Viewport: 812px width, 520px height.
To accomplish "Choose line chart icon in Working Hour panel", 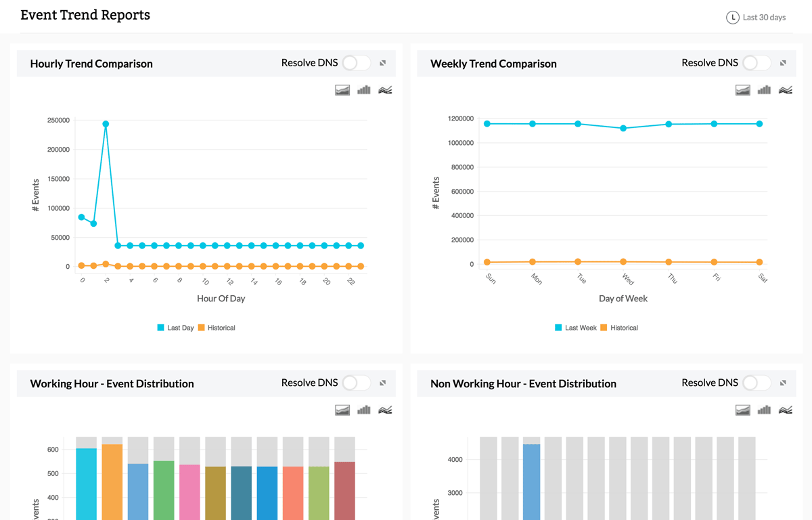I will tap(385, 410).
